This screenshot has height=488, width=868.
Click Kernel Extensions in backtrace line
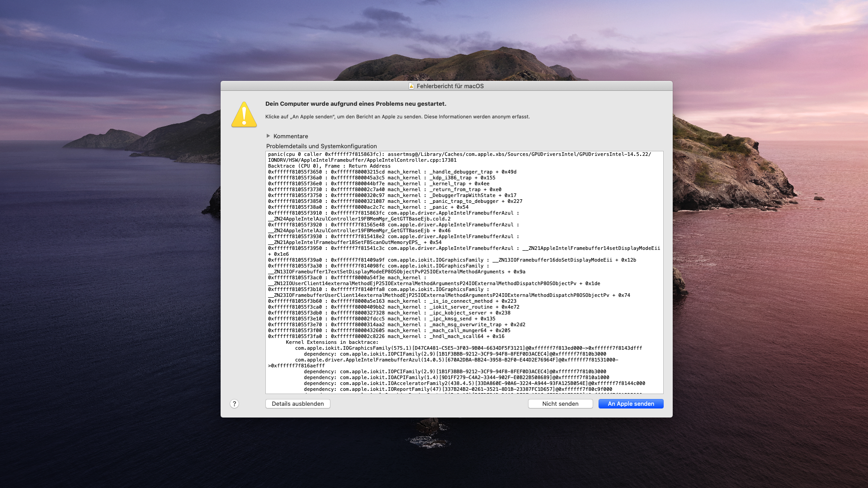(x=332, y=342)
